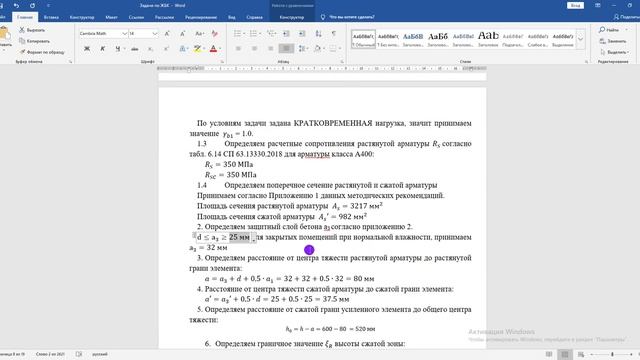Select the Format Painter (Формат по образцу)
Image resolution: width=640 pixels, height=360 pixels.
tap(42, 52)
